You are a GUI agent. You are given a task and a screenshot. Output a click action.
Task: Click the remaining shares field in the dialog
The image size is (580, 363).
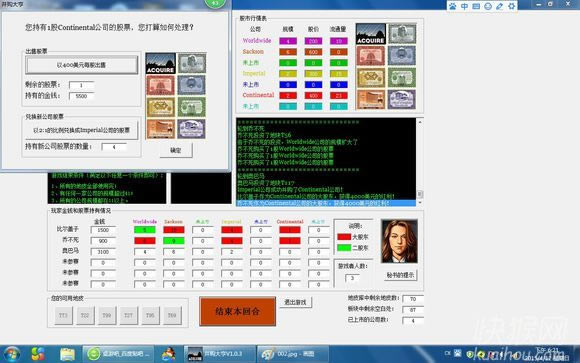(81, 85)
